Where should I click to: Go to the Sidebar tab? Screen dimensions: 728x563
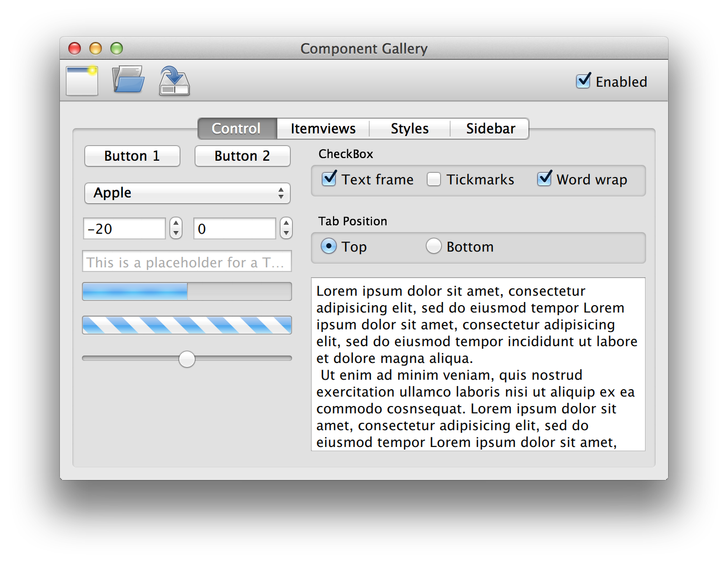(491, 129)
